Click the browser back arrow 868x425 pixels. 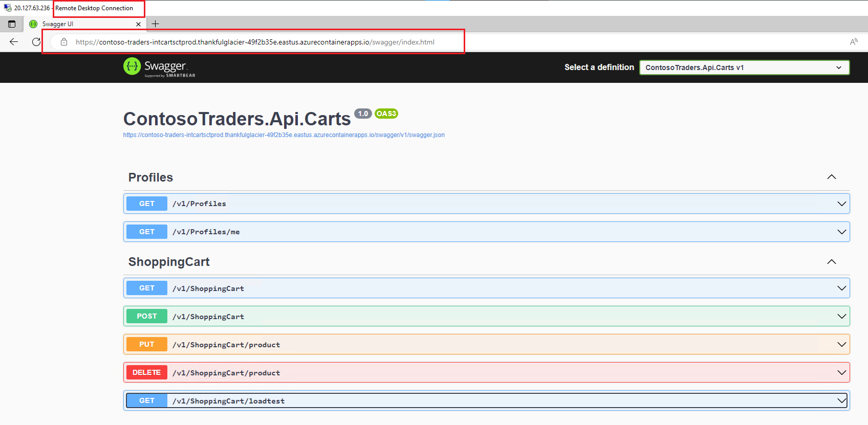point(14,42)
